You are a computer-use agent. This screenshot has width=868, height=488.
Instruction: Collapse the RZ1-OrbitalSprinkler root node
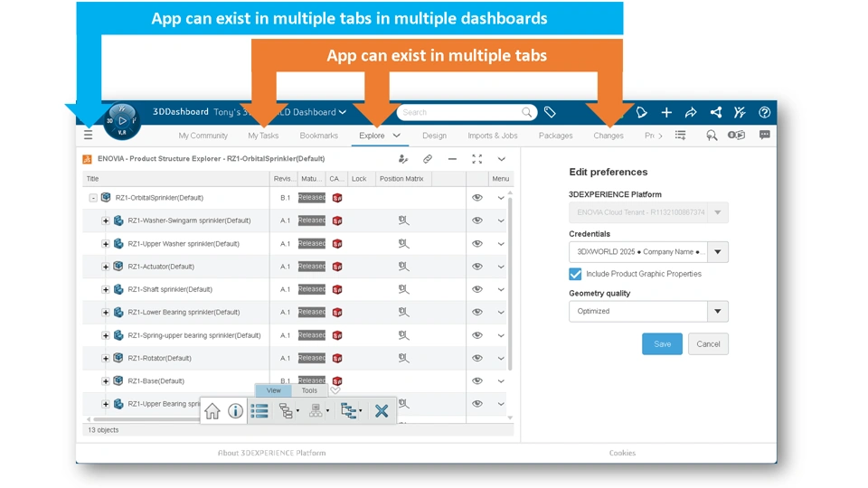point(93,198)
